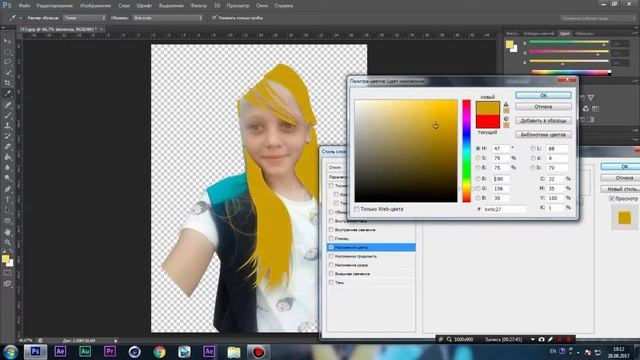This screenshot has width=640, height=360.
Task: Click the web-safe color cube icon
Action: [x=506, y=119]
